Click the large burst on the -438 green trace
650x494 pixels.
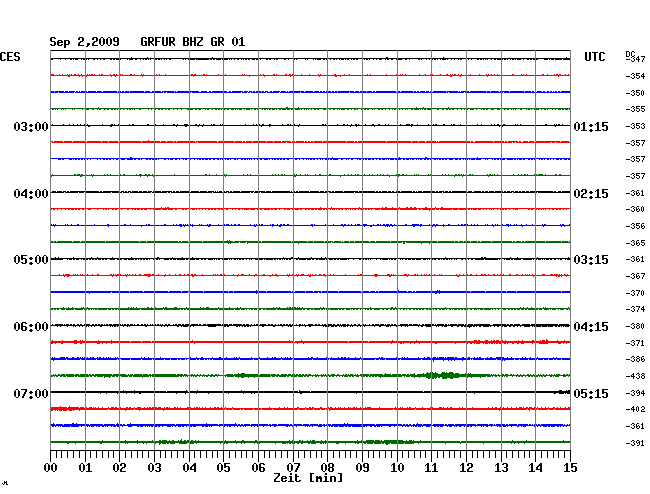tap(444, 375)
